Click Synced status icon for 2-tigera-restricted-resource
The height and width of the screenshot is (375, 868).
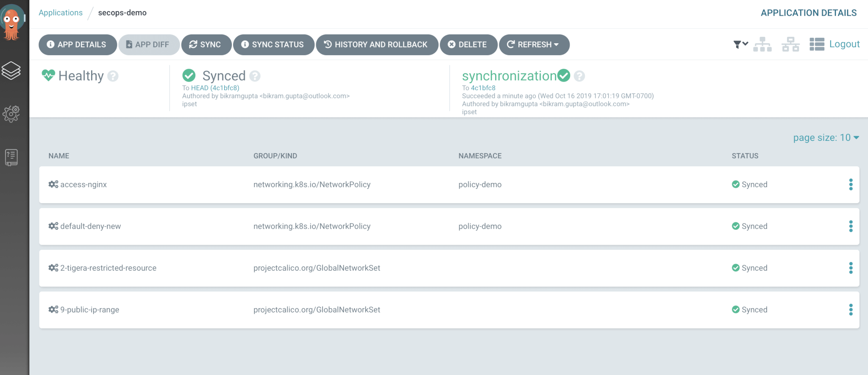coord(736,268)
